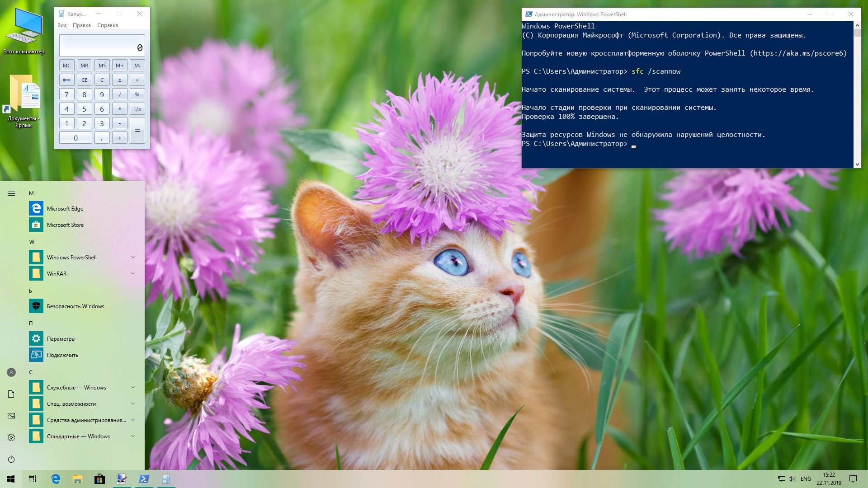This screenshot has height=488, width=868.
Task: Click the MS memory store button
Action: (102, 66)
